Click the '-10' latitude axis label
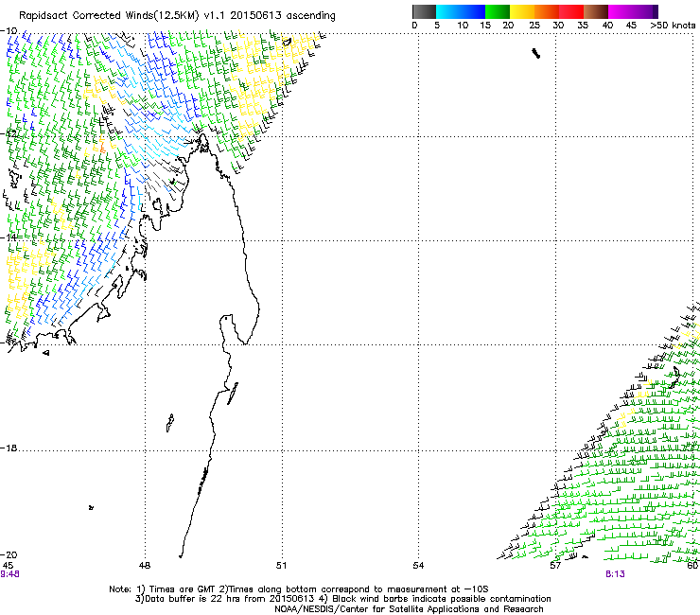The height and width of the screenshot is (615, 700). point(9,31)
